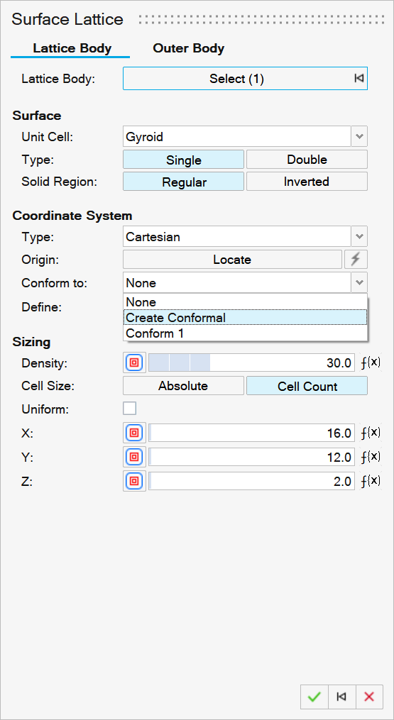Clear the Lattice Body selection with the reset icon
The width and height of the screenshot is (394, 720).
tap(359, 79)
